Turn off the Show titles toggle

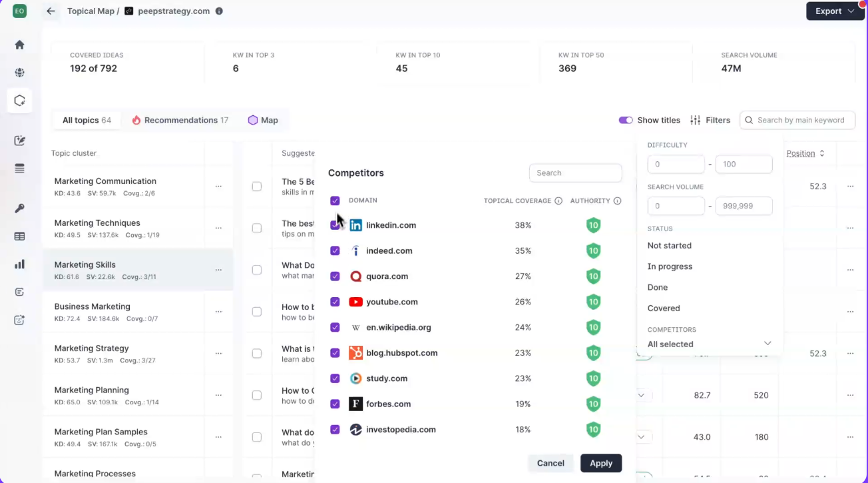click(x=626, y=120)
